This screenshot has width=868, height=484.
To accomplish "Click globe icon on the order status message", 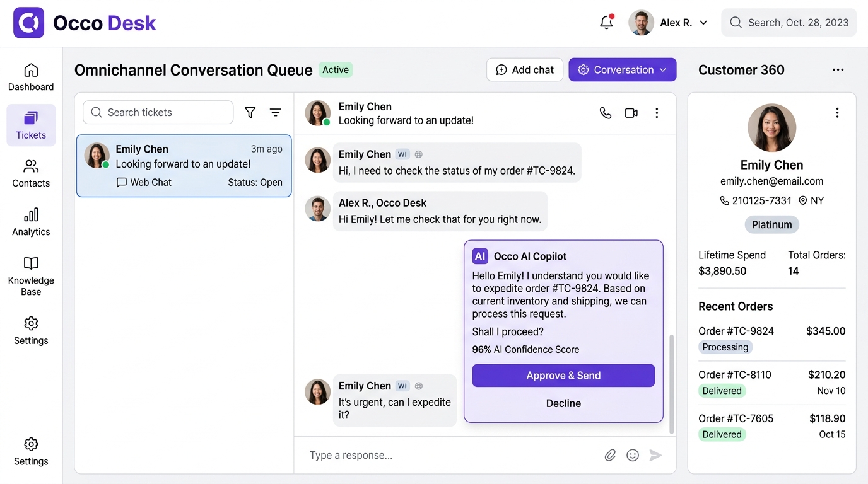I will [419, 154].
